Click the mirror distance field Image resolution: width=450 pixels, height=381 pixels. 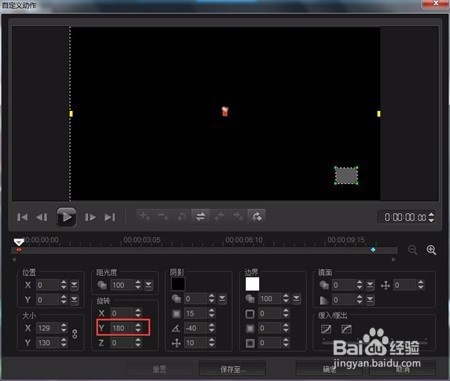[405, 285]
